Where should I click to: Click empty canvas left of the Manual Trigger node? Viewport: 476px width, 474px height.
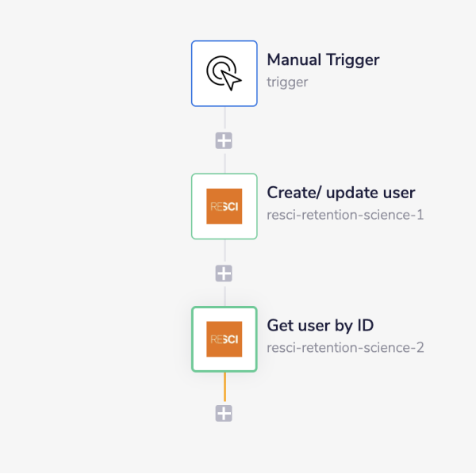click(95, 73)
